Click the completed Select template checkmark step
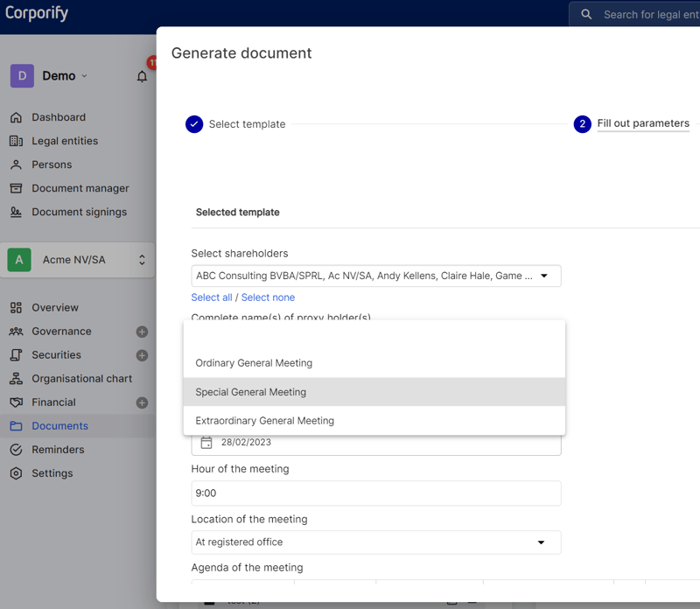This screenshot has height=609, width=700. click(x=194, y=124)
